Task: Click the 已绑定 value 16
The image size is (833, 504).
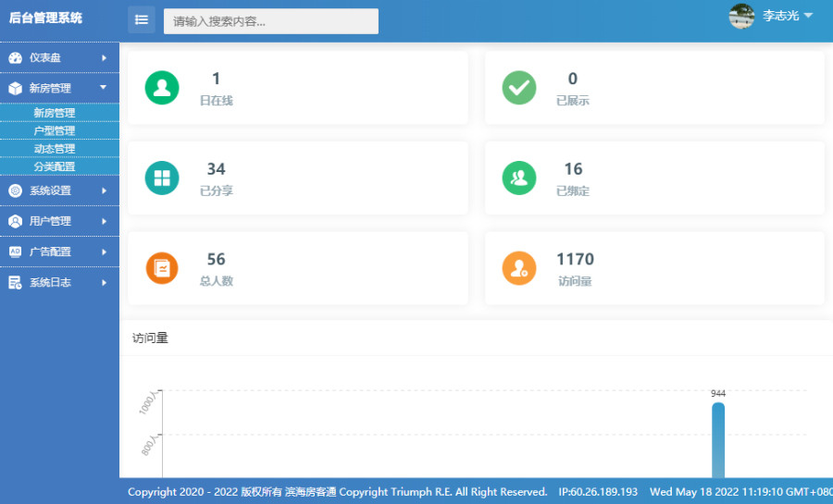Action: [x=573, y=169]
